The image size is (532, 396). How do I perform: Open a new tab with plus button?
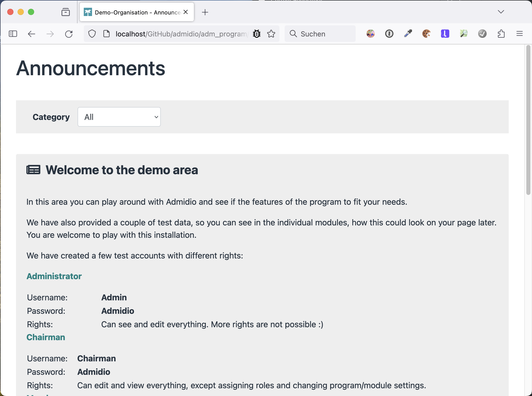point(205,12)
